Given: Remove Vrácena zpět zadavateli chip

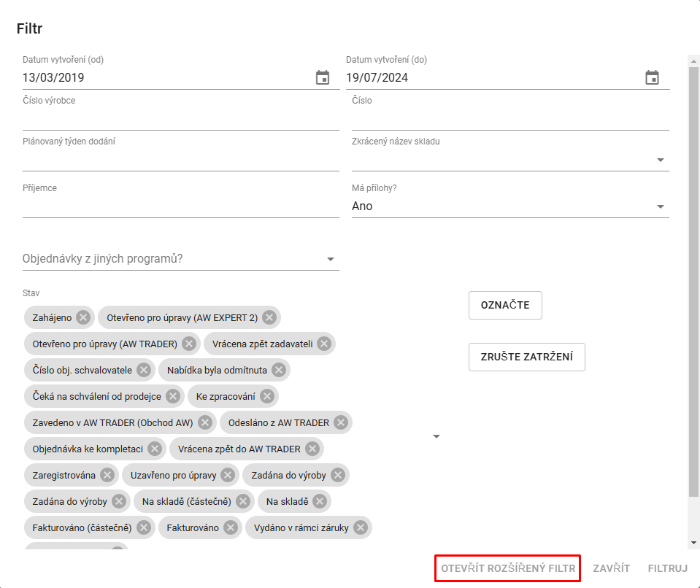Looking at the screenshot, I should pyautogui.click(x=324, y=344).
